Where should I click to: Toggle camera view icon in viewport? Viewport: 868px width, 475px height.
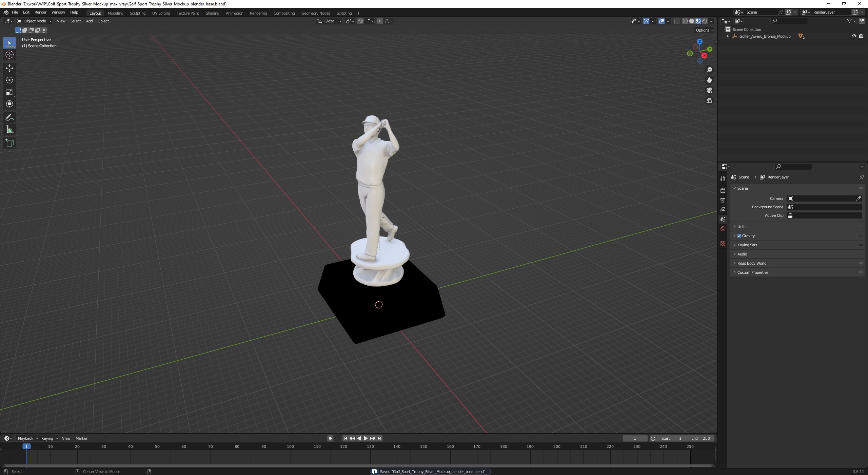[709, 90]
